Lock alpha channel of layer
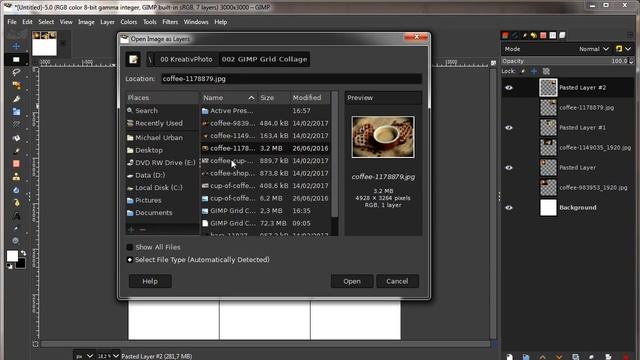The height and width of the screenshot is (360, 640). click(546, 71)
